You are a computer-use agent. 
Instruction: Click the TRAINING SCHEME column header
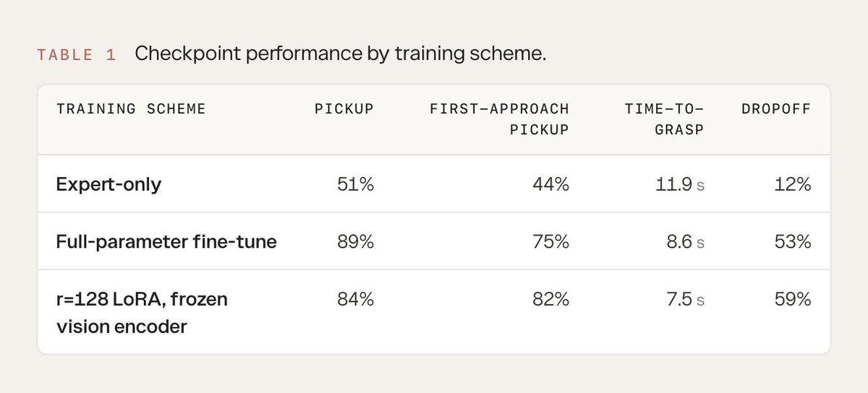click(x=131, y=109)
